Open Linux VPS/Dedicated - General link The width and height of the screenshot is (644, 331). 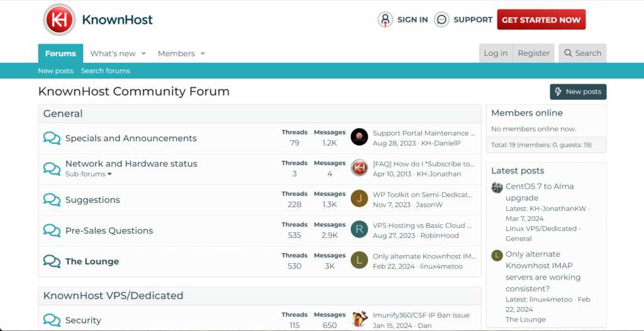click(x=543, y=234)
